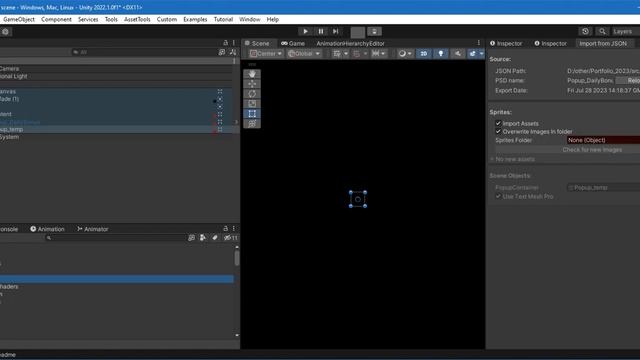Open the Services menu
Image resolution: width=640 pixels, height=360 pixels.
click(x=88, y=19)
